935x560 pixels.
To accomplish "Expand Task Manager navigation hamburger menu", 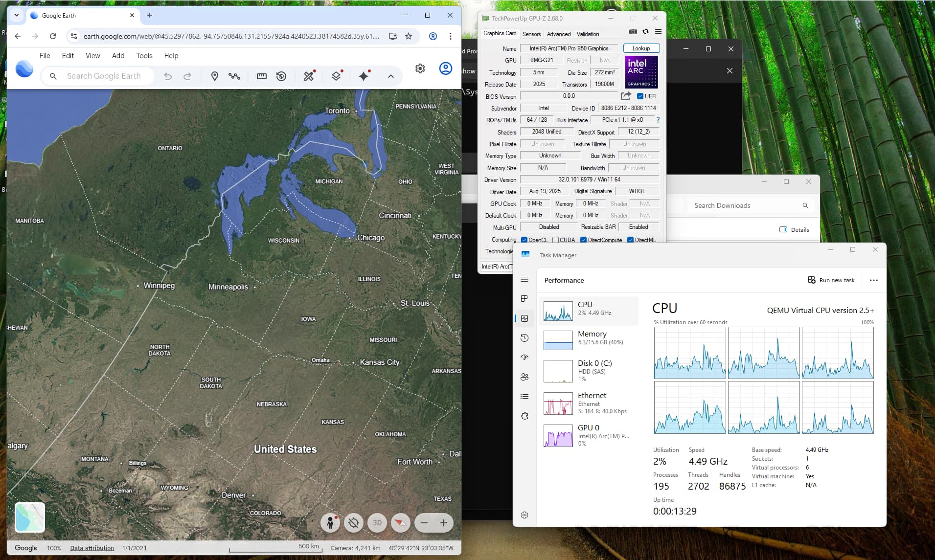I will 525,279.
